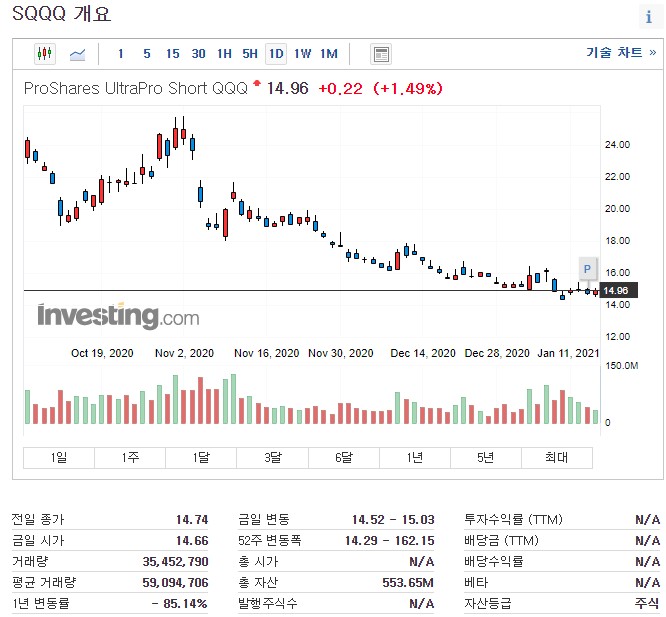
Task: Select the 30 minute interval
Action: click(198, 54)
